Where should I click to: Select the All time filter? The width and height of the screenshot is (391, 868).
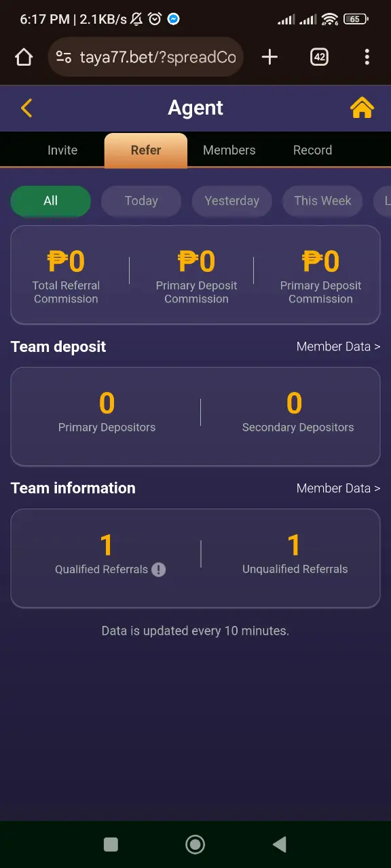coord(51,201)
